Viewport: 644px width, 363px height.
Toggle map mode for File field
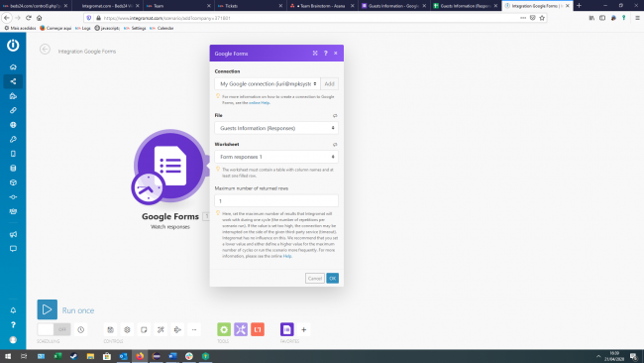[335, 115]
